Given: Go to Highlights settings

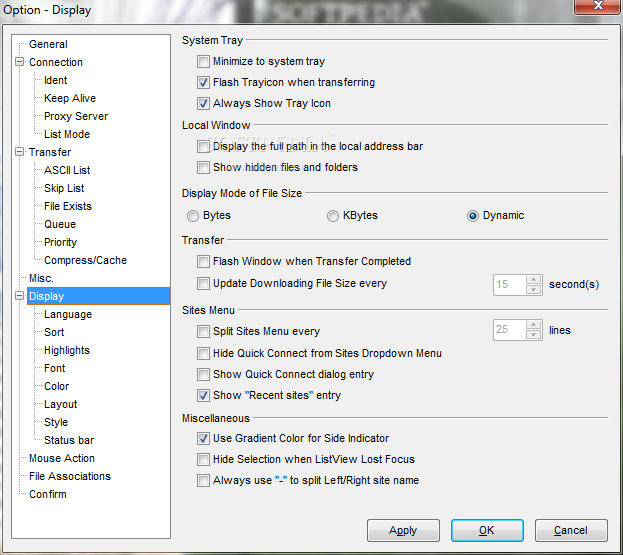Looking at the screenshot, I should (x=67, y=350).
